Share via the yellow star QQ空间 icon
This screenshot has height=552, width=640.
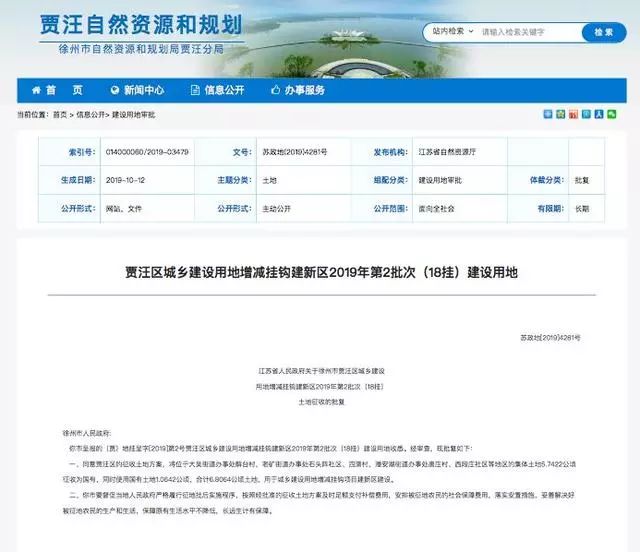click(x=561, y=114)
